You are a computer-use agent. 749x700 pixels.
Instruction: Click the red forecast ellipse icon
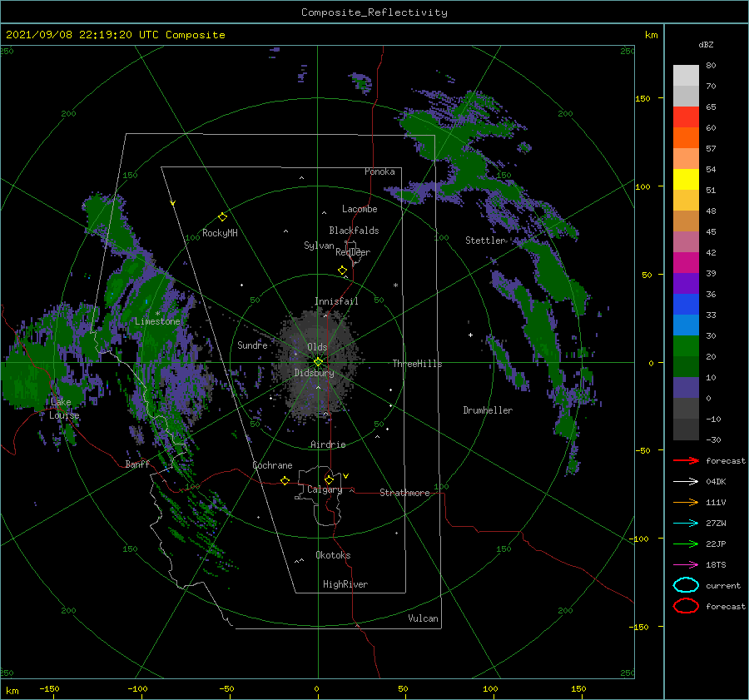click(686, 606)
